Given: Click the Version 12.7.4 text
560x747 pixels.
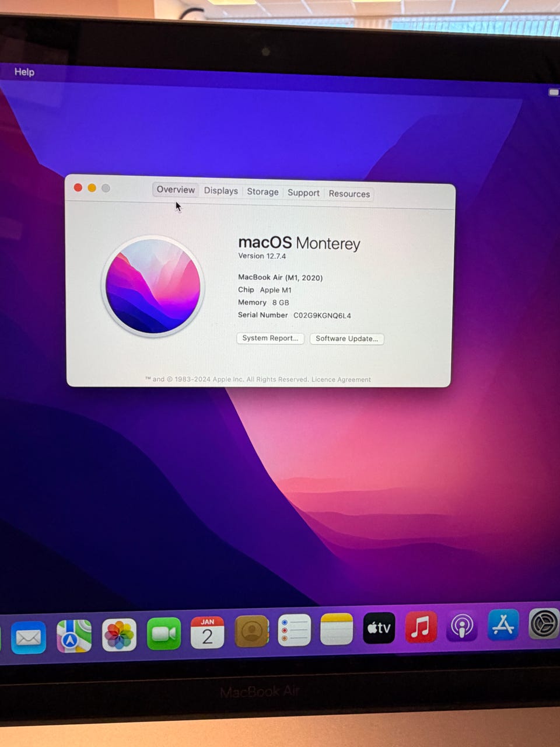Looking at the screenshot, I should tap(262, 256).
